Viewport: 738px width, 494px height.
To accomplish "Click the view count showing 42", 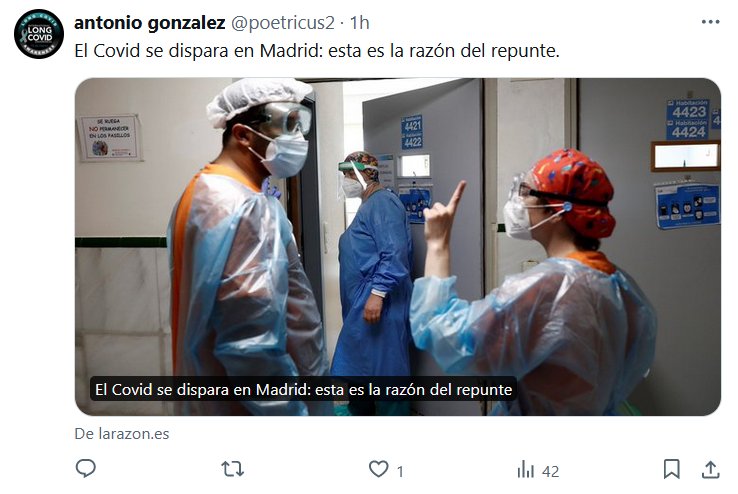I will (550, 471).
